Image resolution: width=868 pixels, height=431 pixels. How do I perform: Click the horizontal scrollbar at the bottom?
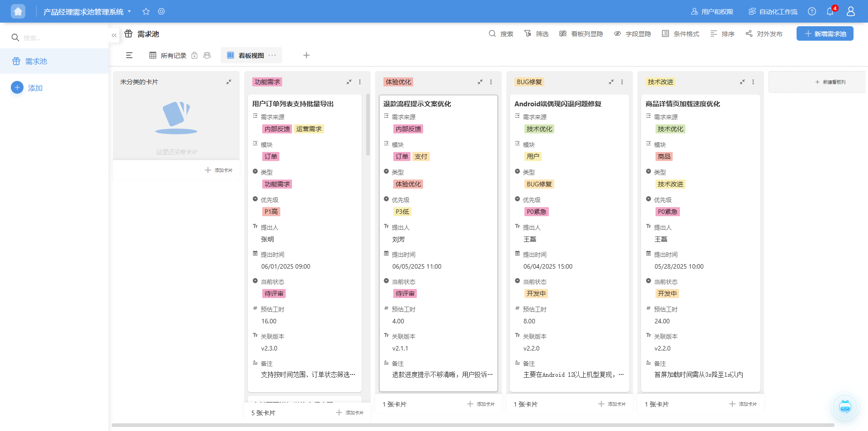click(472, 425)
